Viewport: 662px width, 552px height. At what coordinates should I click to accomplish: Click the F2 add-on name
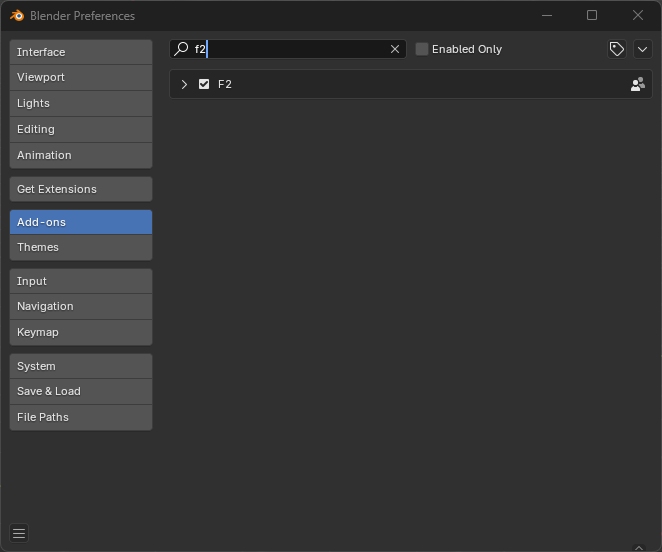[225, 84]
